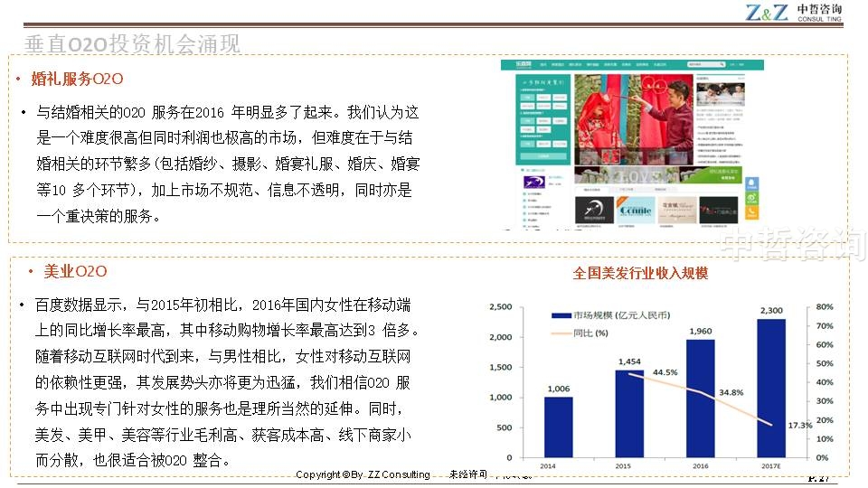
Task: Click the teal website logo in screenshot
Action: pos(524,65)
